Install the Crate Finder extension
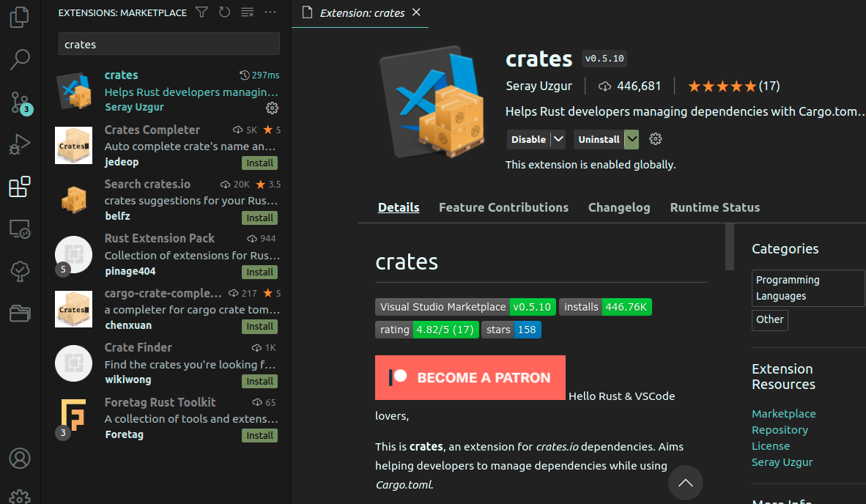 coord(259,381)
